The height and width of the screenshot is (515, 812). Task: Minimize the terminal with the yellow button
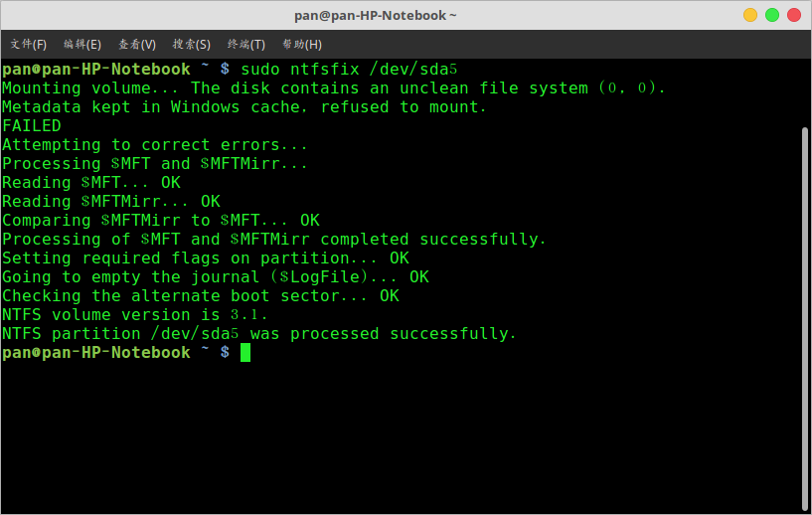(x=750, y=15)
